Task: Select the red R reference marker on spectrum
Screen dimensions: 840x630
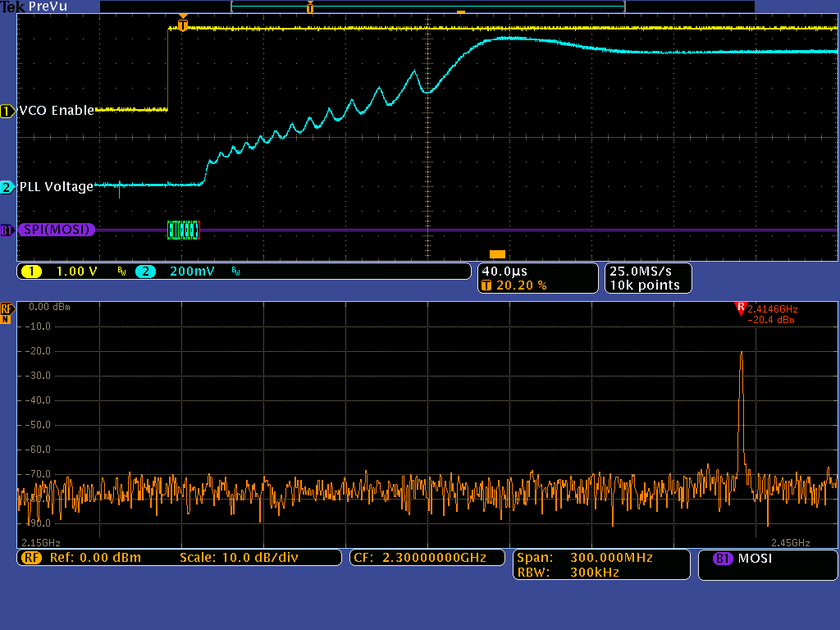Action: click(741, 308)
